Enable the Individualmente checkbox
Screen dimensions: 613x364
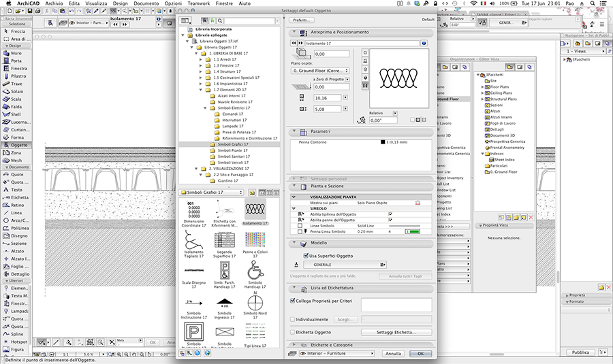(x=292, y=319)
